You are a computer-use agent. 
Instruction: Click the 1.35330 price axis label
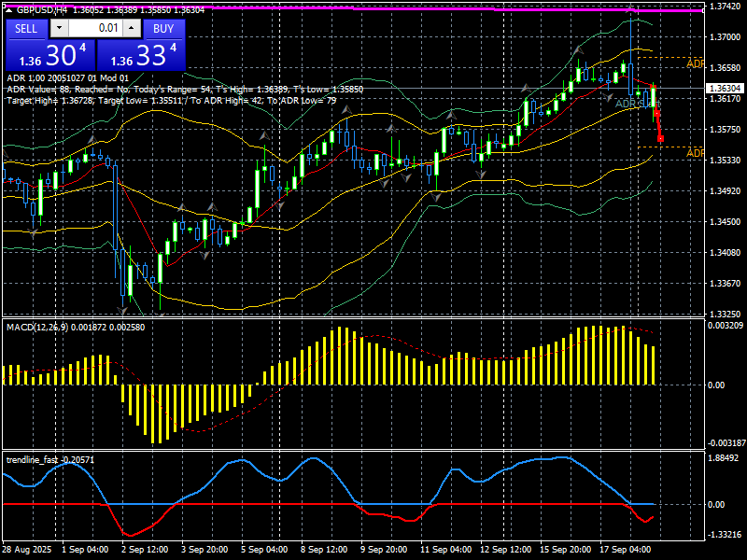[725, 161]
